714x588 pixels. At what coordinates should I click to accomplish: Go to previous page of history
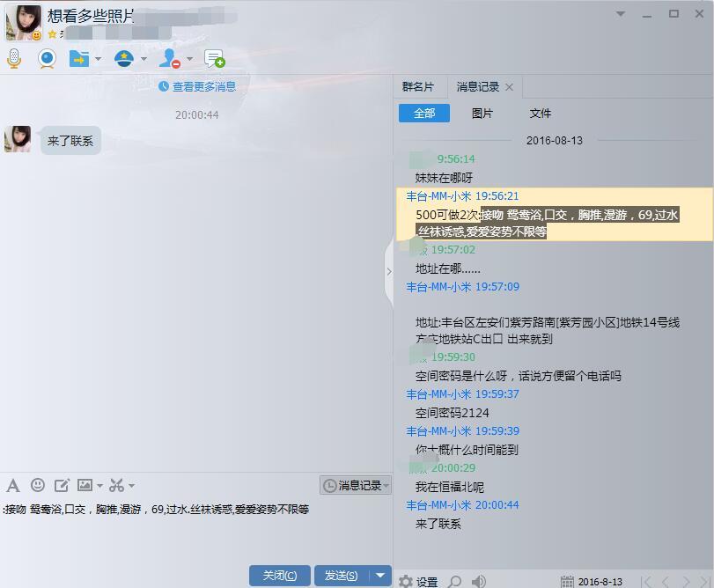tap(666, 582)
